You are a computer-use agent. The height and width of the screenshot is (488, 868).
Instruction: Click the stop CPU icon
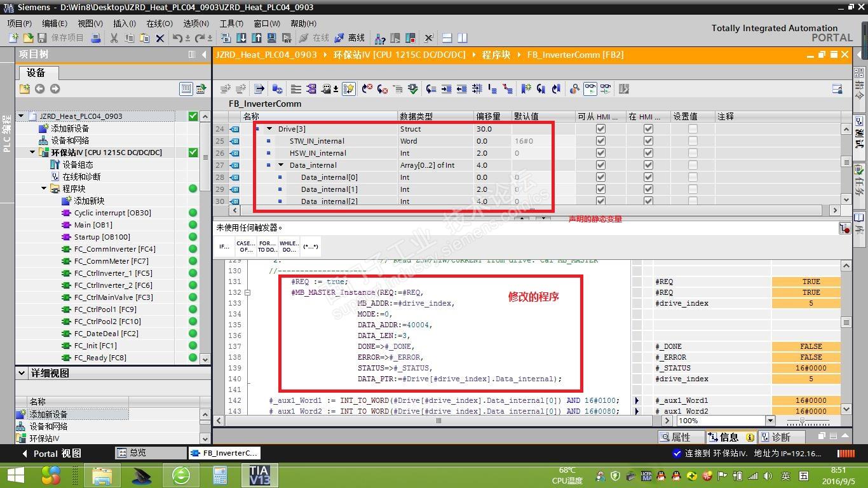(410, 38)
